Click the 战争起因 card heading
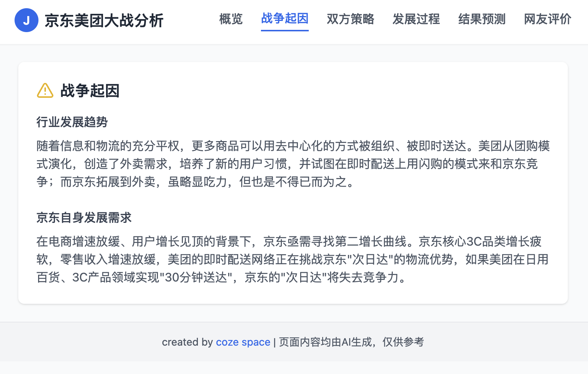 pos(90,91)
